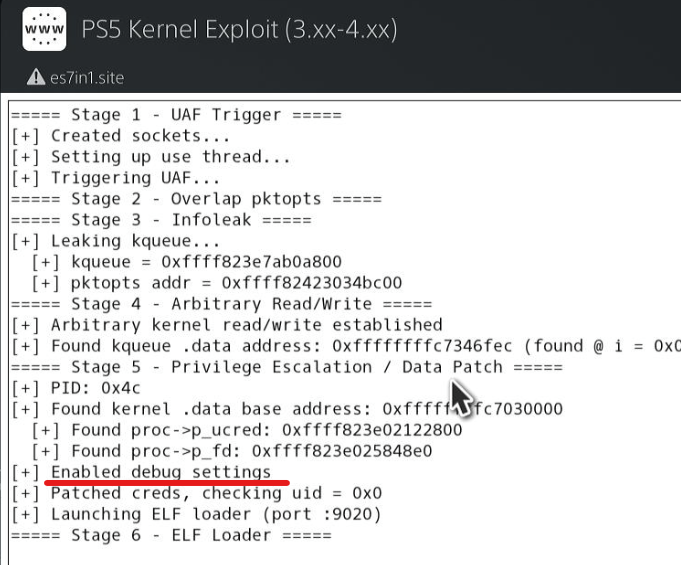This screenshot has width=681, height=565.
Task: Click the security warning triangle icon
Action: [x=36, y=77]
